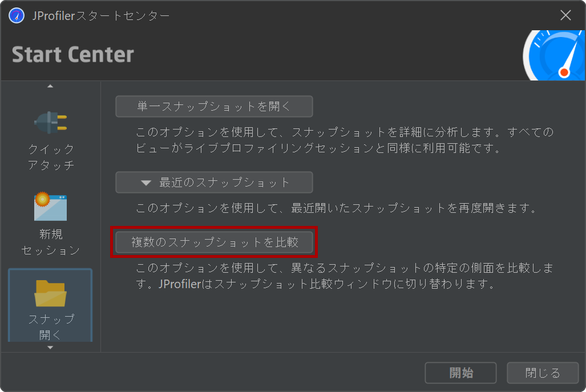This screenshot has height=392, width=586.
Task: Select the クイックアタッチ plug icon
Action: (x=50, y=123)
